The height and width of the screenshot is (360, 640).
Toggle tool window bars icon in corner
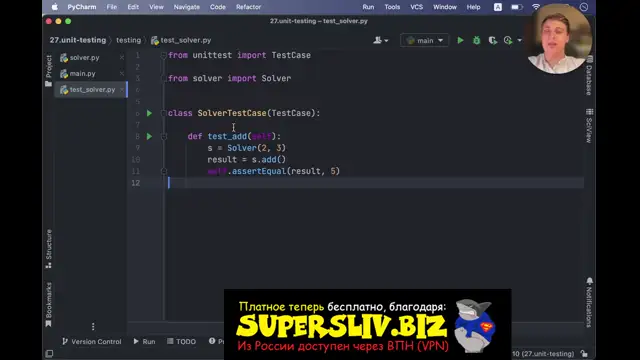[49, 353]
